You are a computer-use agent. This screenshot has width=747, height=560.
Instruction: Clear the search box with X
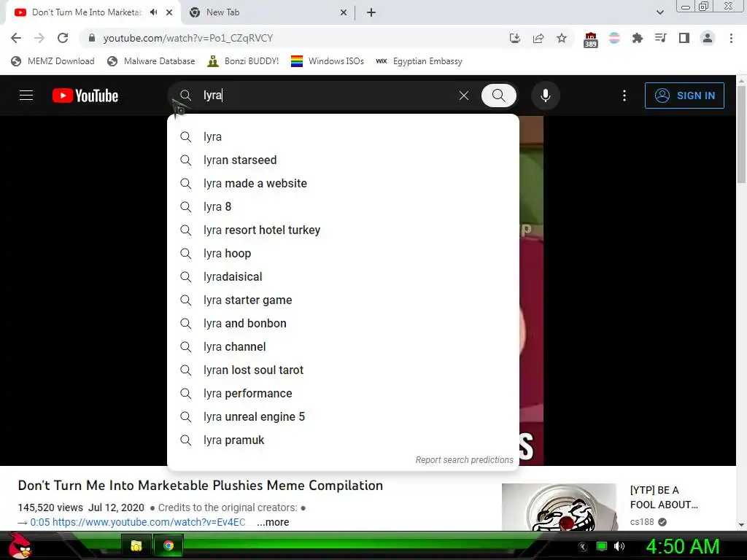tap(463, 96)
